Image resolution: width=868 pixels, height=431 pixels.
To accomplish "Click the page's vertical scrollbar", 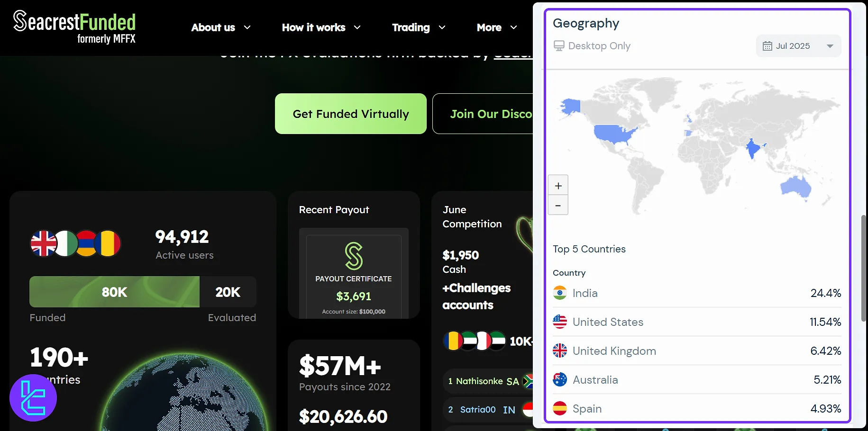I will point(863,268).
